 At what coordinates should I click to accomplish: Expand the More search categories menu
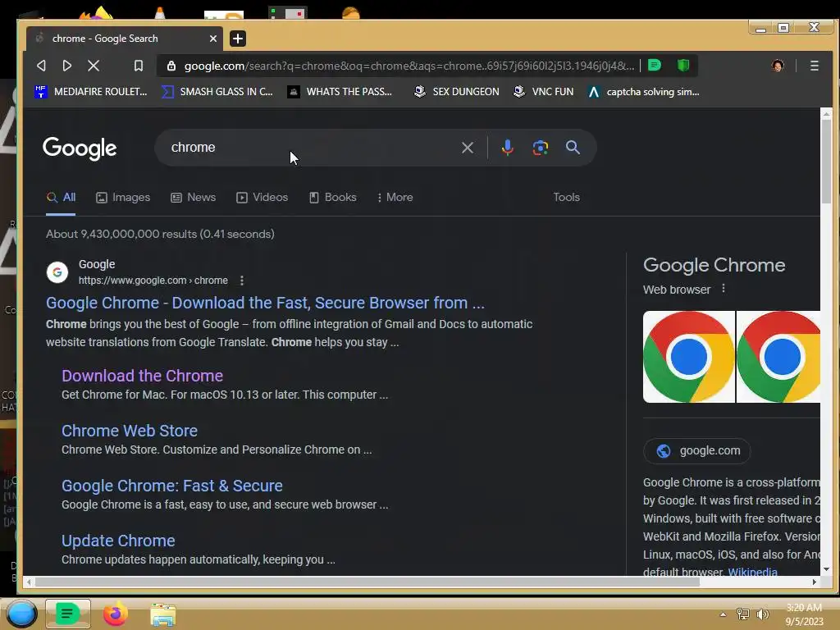click(395, 197)
